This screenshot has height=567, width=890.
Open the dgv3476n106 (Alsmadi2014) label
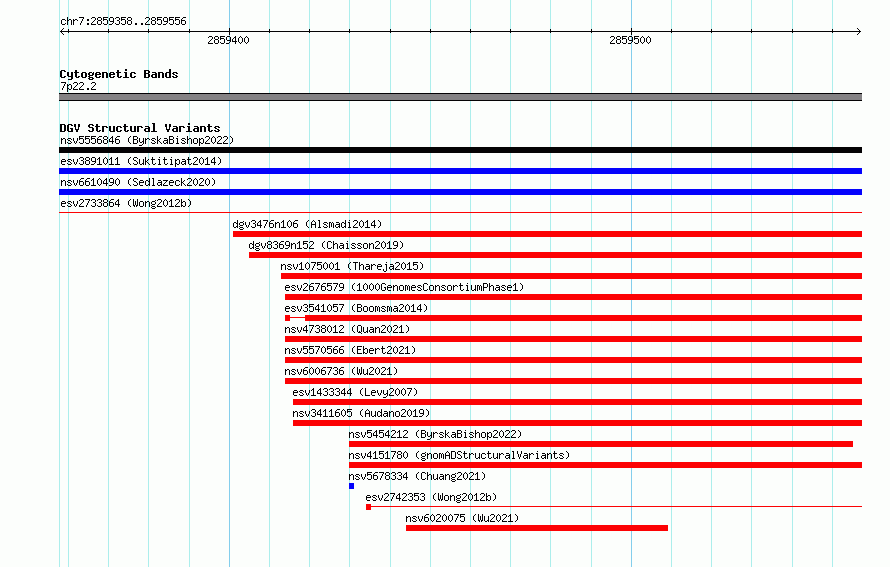click(307, 224)
